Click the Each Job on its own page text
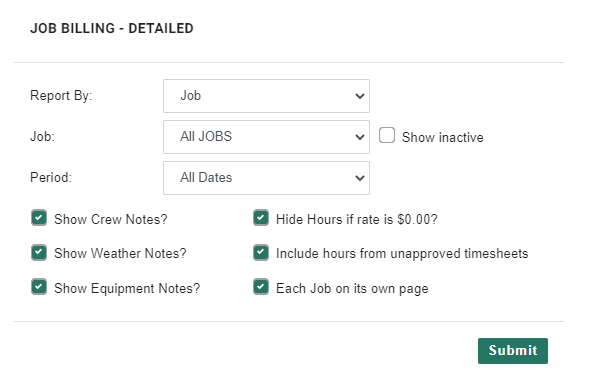 tap(352, 289)
